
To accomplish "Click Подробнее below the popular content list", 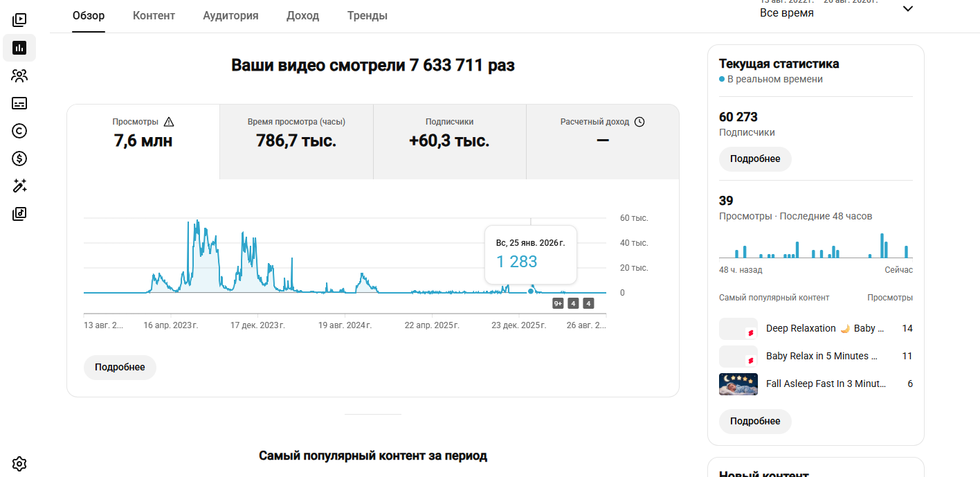I will point(755,421).
